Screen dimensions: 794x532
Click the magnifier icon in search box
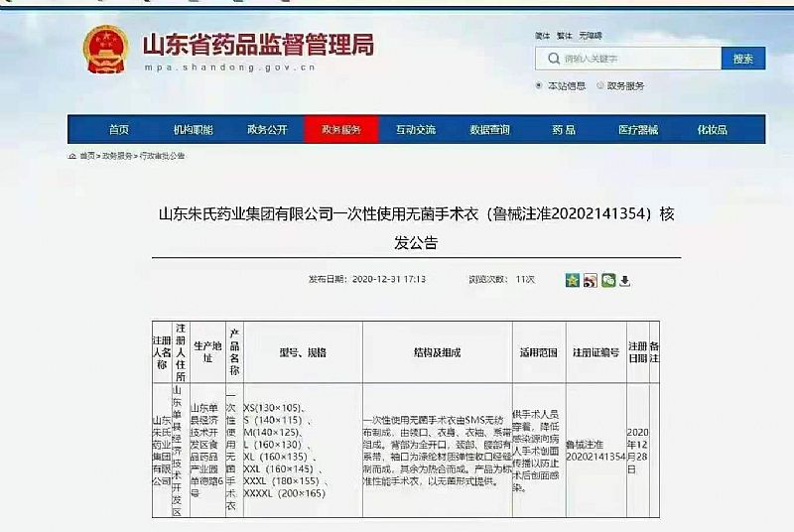tap(552, 59)
